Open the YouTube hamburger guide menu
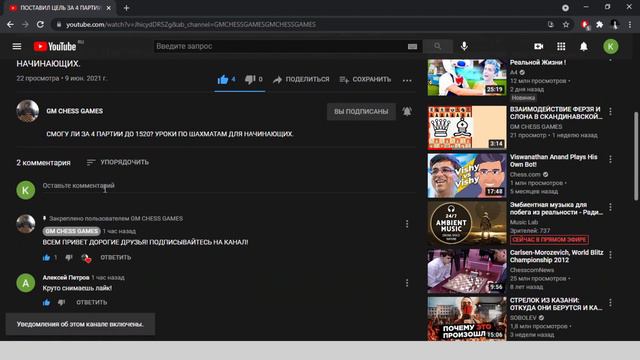This screenshot has height=360, width=640. (x=17, y=46)
